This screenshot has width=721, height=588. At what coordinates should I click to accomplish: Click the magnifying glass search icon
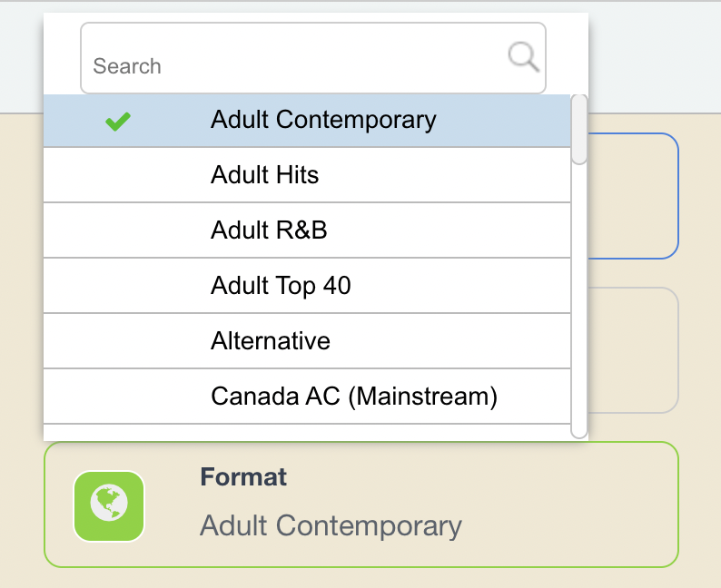click(523, 57)
